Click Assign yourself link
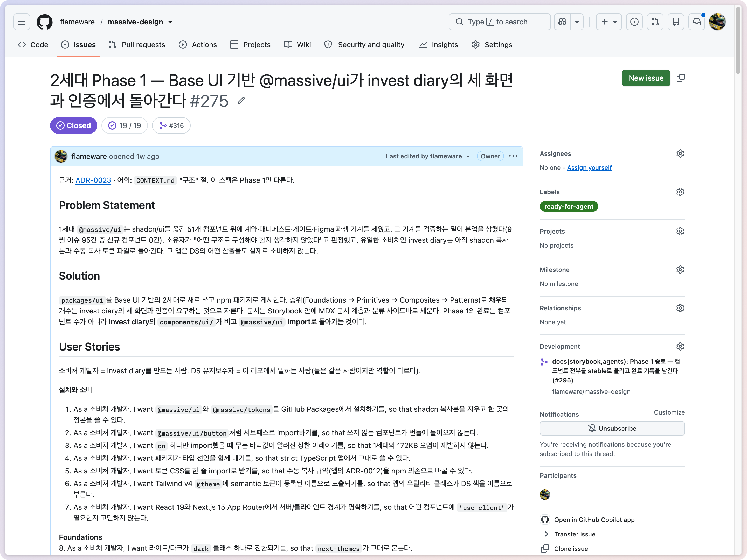This screenshot has width=747, height=560. (x=589, y=168)
